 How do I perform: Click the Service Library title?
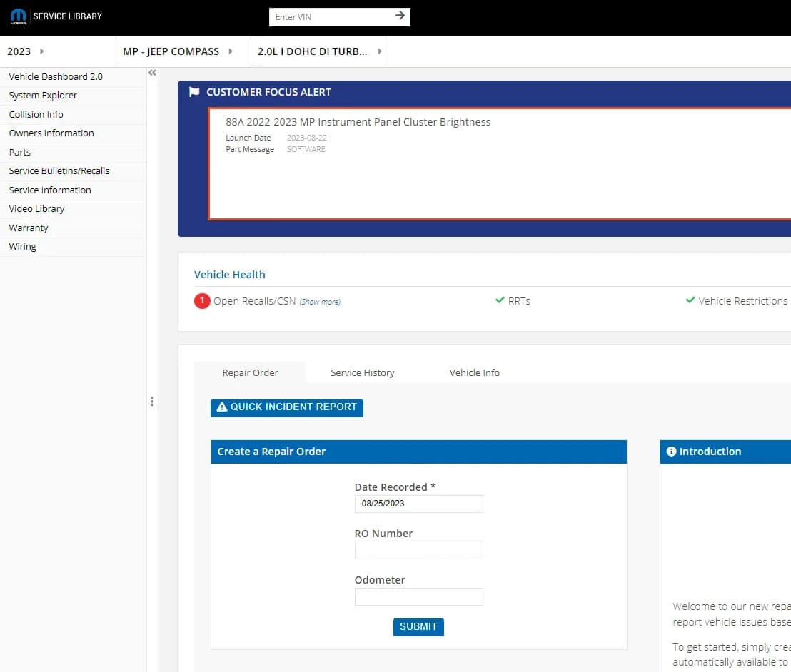68,16
